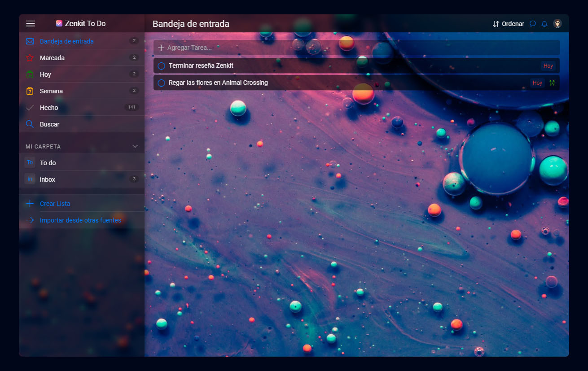Select the Marcada star icon
The image size is (588, 371).
click(30, 57)
